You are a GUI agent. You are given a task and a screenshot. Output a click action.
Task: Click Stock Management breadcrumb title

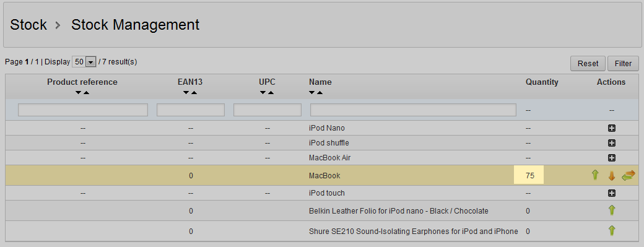(135, 25)
